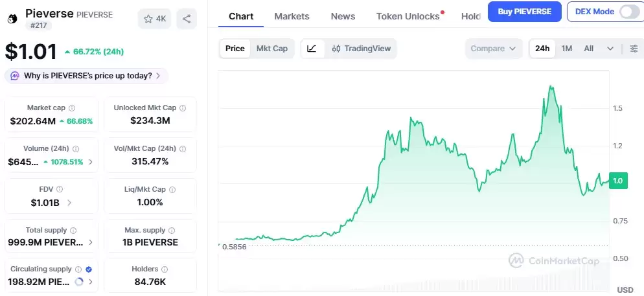
Task: Expand Volume (24h) details arrow
Action: point(91,161)
